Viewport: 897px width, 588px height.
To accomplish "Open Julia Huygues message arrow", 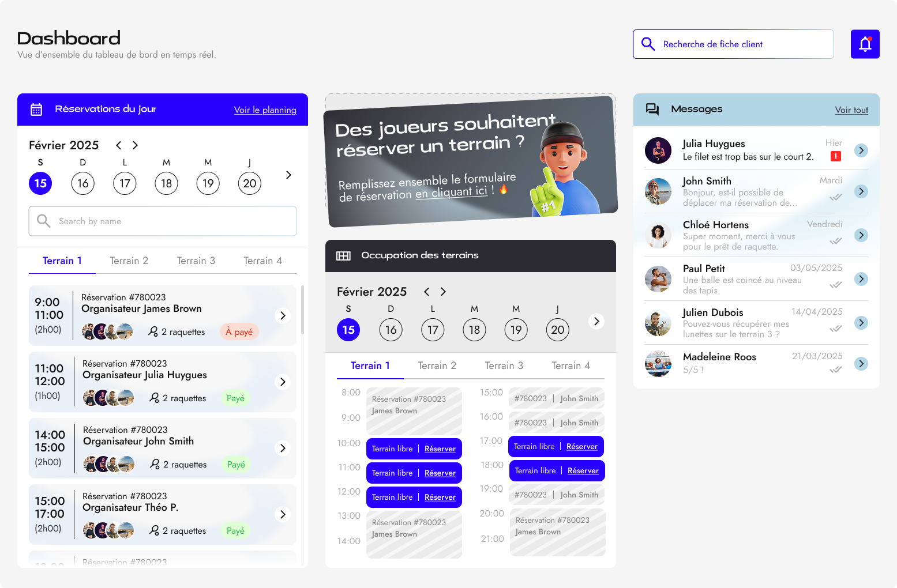I will click(x=861, y=150).
